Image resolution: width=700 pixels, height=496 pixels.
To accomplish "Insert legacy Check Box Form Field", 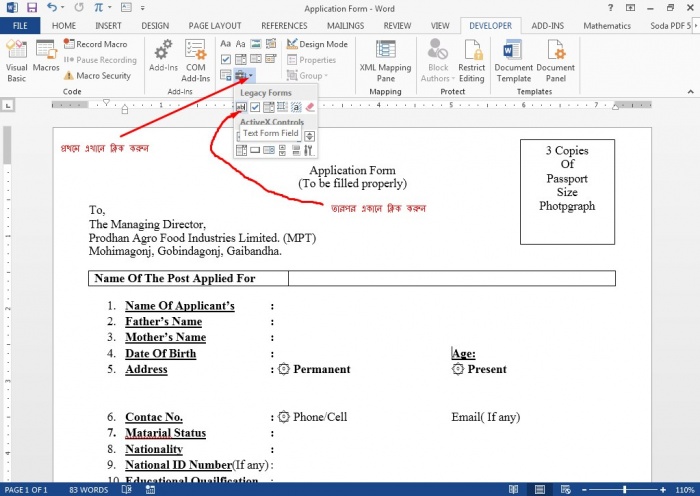I will (255, 107).
